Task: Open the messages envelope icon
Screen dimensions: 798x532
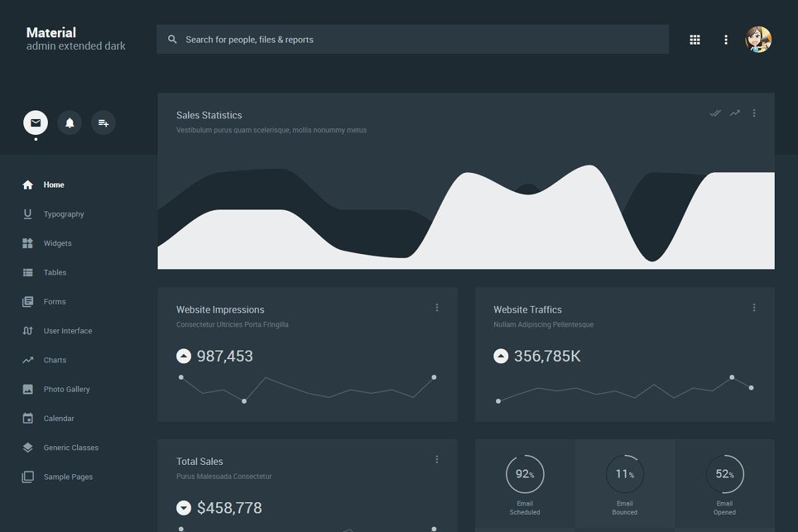Action: (x=35, y=122)
